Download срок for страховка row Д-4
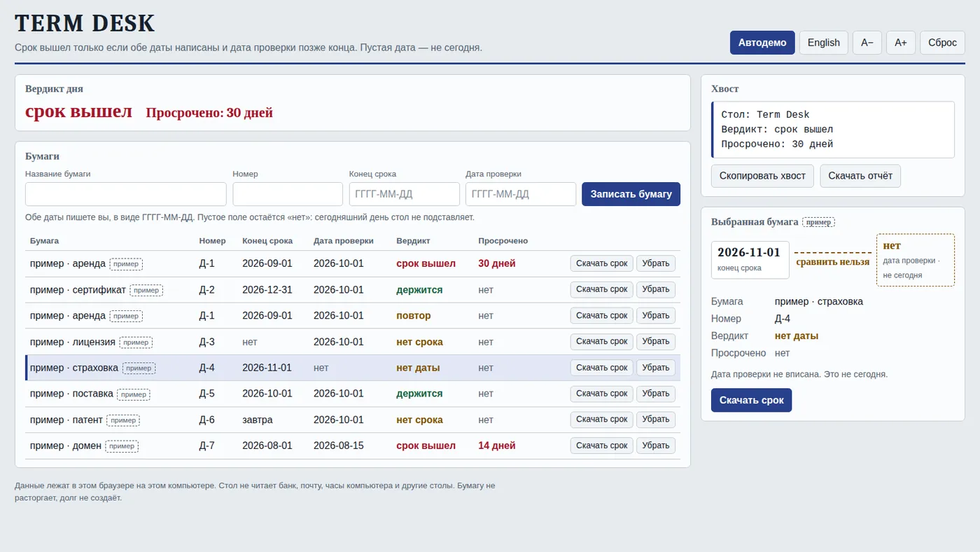Image resolution: width=980 pixels, height=552 pixels. coord(601,368)
